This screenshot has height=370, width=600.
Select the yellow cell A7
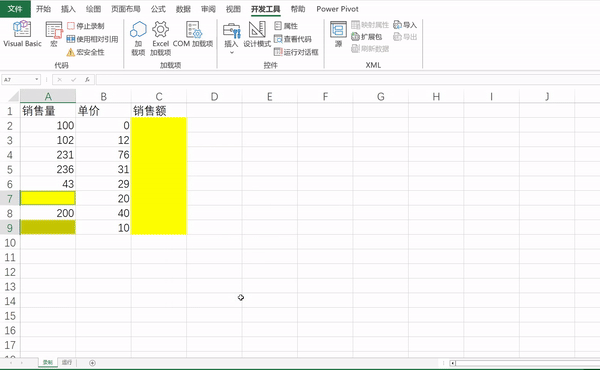[x=48, y=199]
